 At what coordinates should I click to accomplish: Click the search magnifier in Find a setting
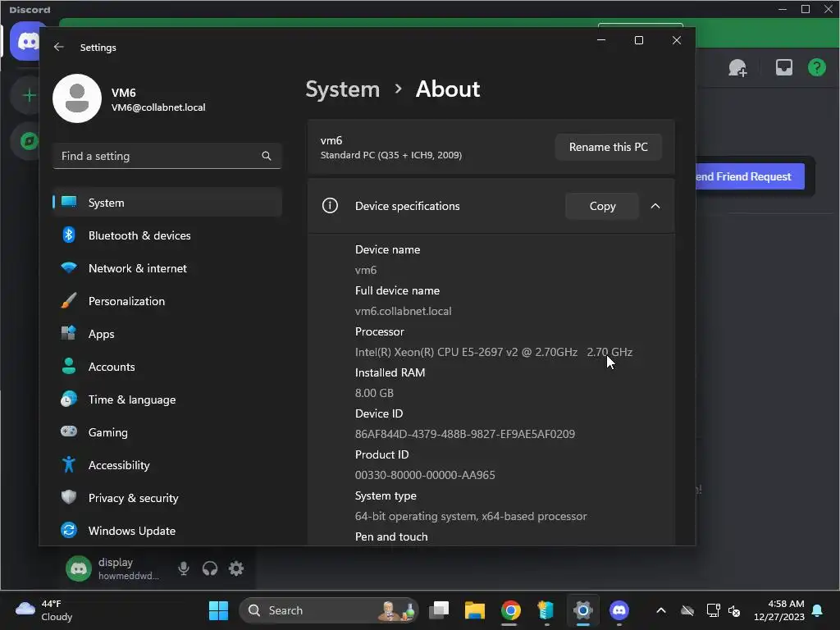[x=267, y=156]
